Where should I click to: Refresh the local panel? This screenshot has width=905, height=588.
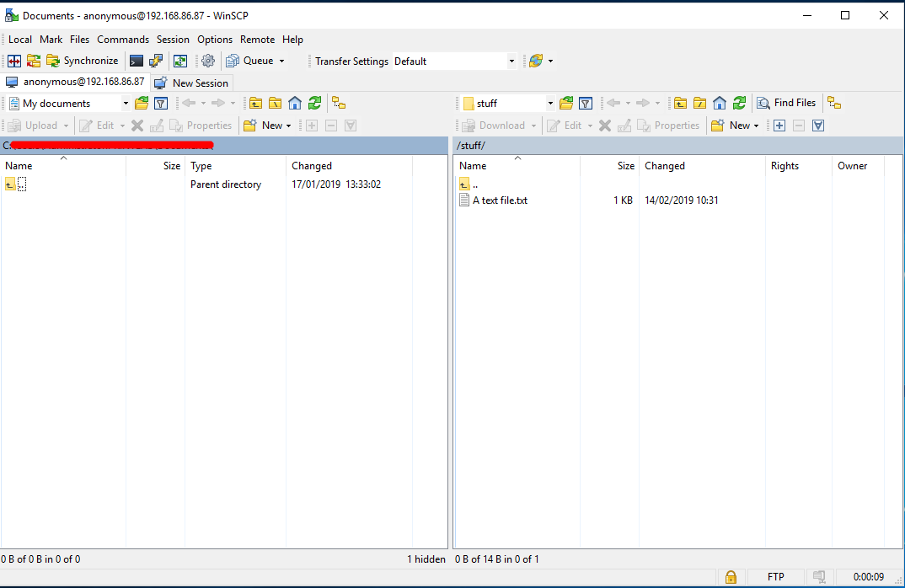[314, 104]
